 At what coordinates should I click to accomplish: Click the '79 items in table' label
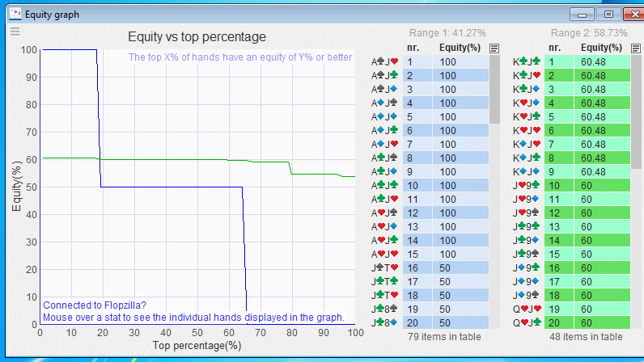(x=444, y=337)
